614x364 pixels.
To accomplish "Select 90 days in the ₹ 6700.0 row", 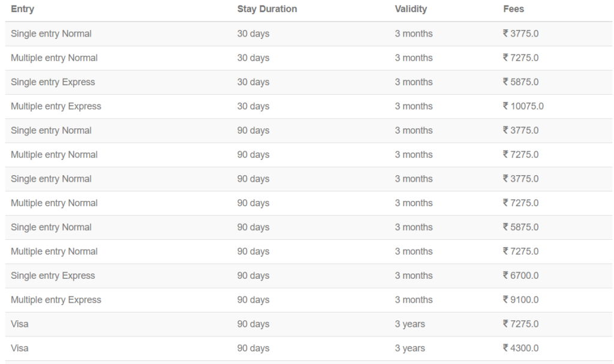I will point(253,275).
